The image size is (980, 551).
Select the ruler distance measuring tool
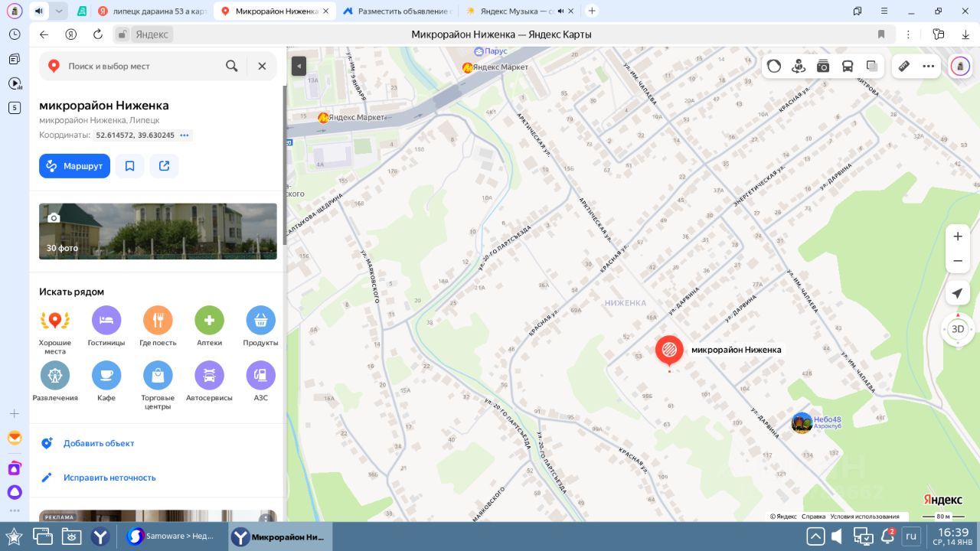pos(903,66)
